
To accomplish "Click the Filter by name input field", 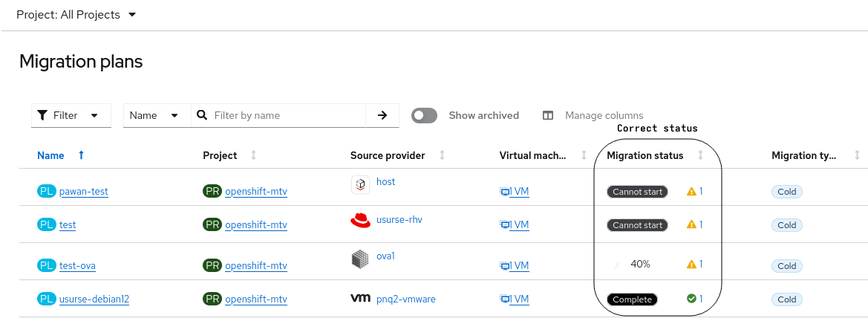I will click(x=286, y=115).
